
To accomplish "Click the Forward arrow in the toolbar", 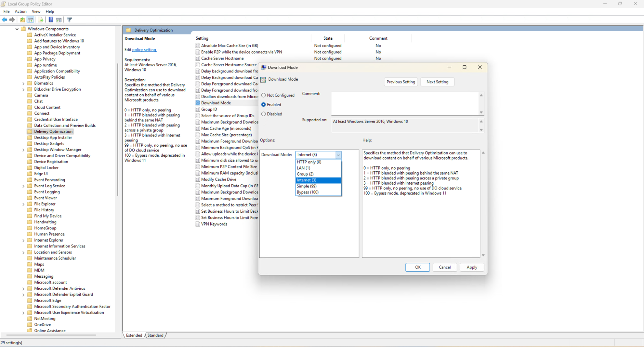I will click(x=12, y=20).
